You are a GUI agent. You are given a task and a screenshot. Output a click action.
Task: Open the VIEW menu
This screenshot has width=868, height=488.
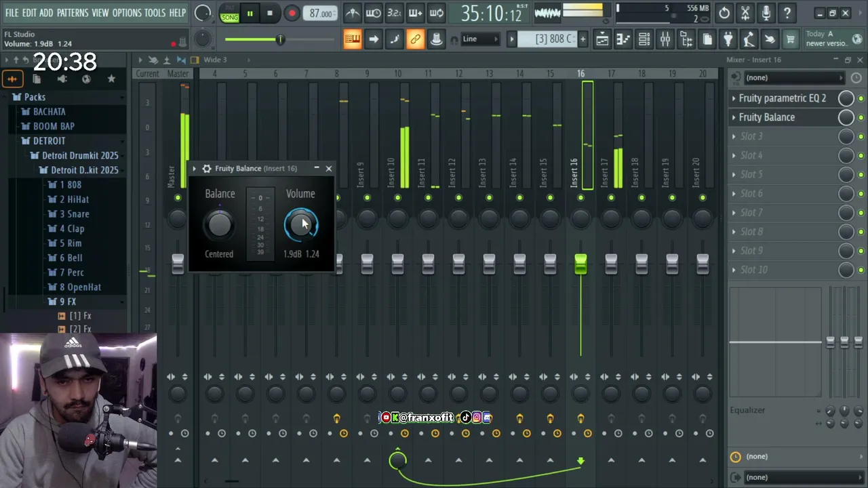[100, 13]
